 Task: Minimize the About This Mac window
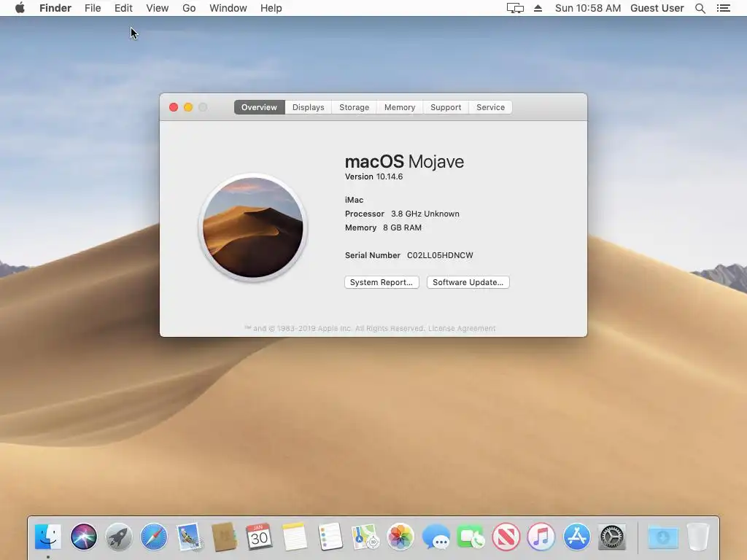tap(188, 107)
